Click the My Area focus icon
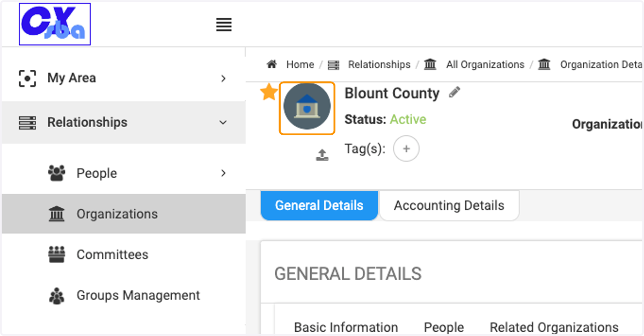This screenshot has width=644, height=336. (x=27, y=78)
